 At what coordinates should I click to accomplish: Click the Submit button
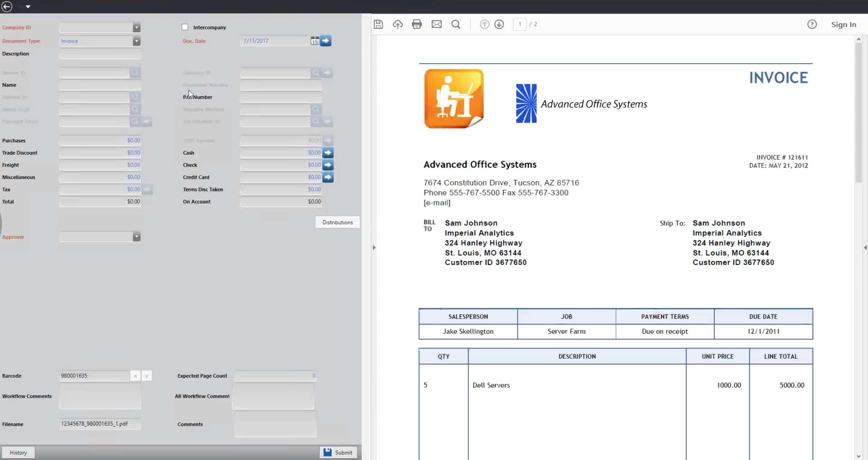point(338,452)
